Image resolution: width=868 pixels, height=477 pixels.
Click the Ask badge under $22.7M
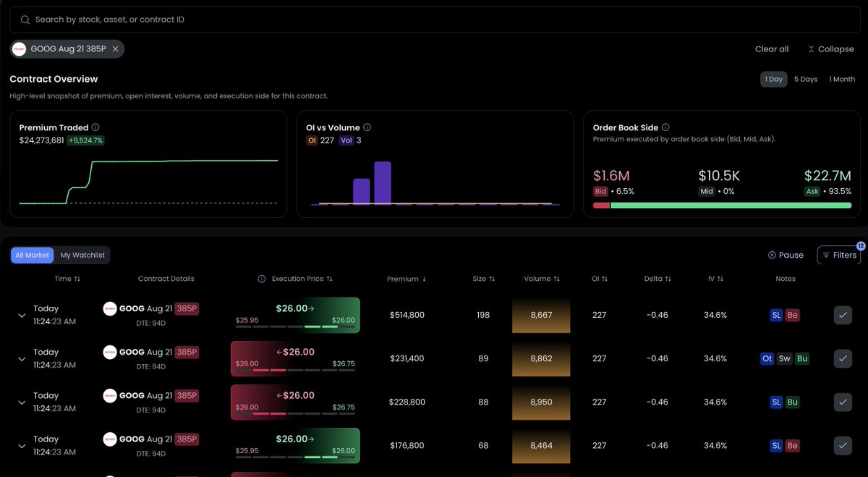[812, 192]
